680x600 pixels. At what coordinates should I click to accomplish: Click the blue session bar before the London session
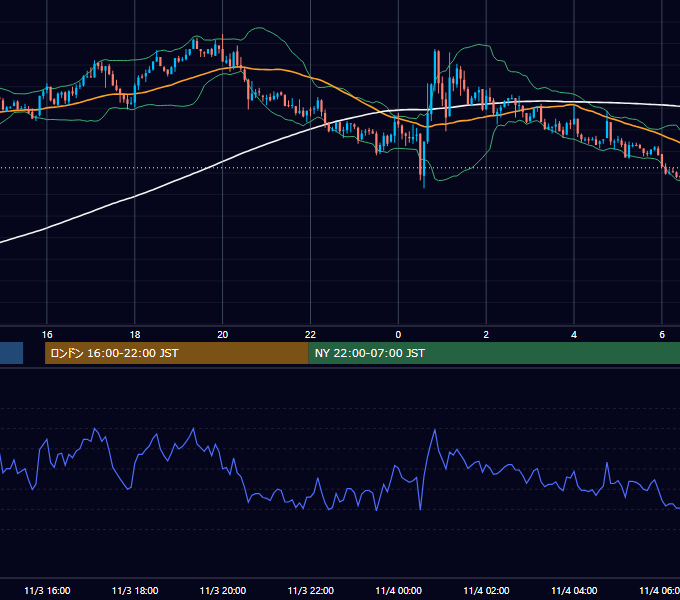pyautogui.click(x=11, y=353)
